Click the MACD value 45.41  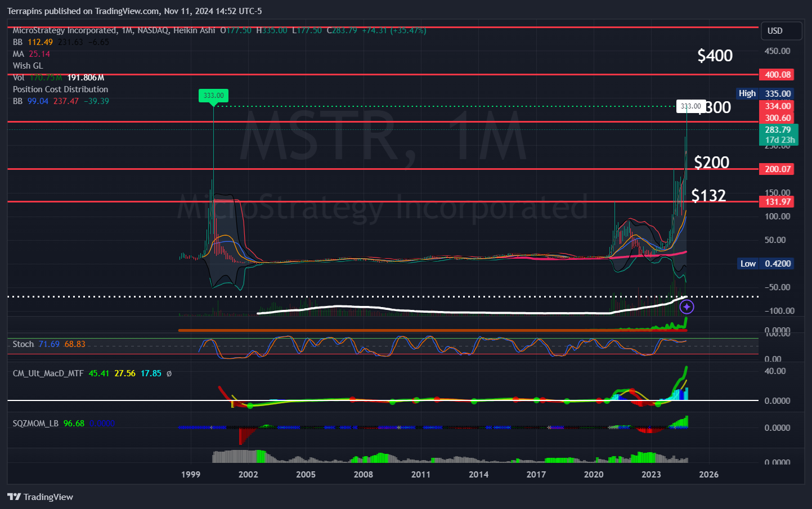99,373
